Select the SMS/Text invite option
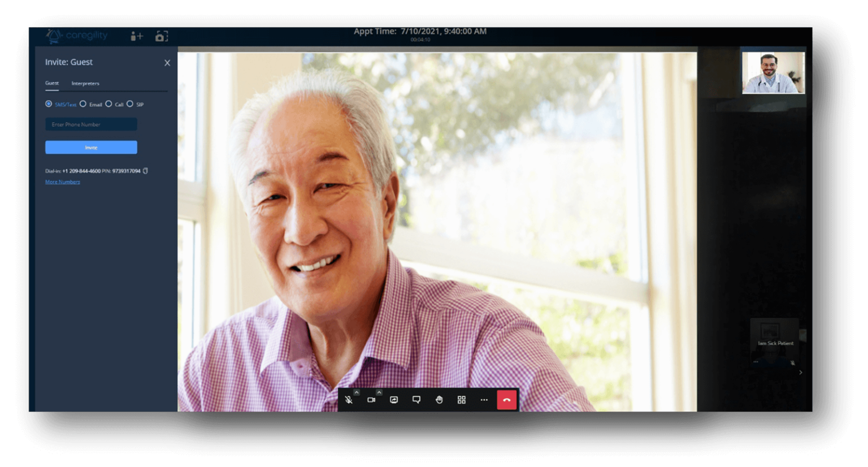Screen dimensions: 868x467 tap(49, 103)
